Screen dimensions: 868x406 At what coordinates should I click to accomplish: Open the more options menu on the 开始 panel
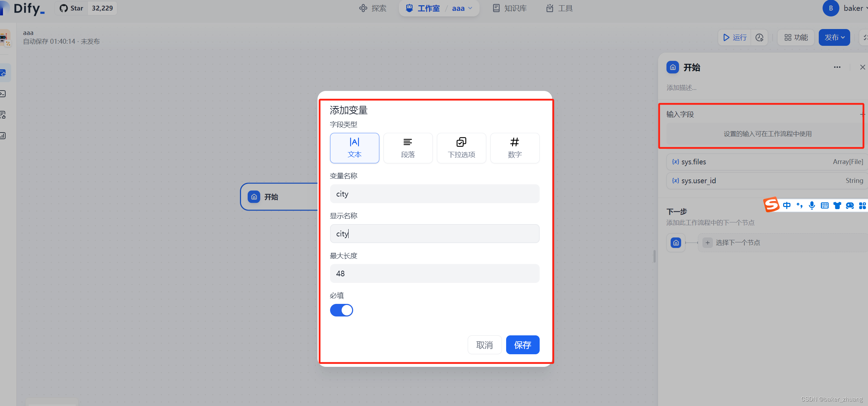click(837, 67)
